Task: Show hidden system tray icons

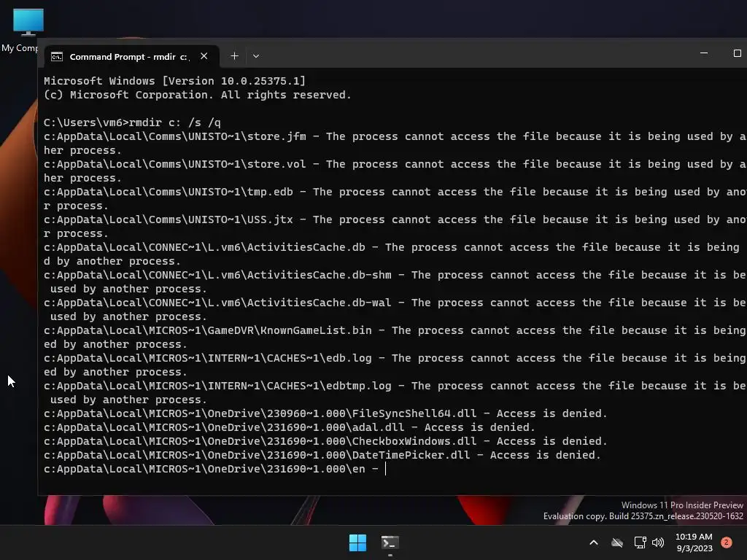Action: click(x=594, y=542)
